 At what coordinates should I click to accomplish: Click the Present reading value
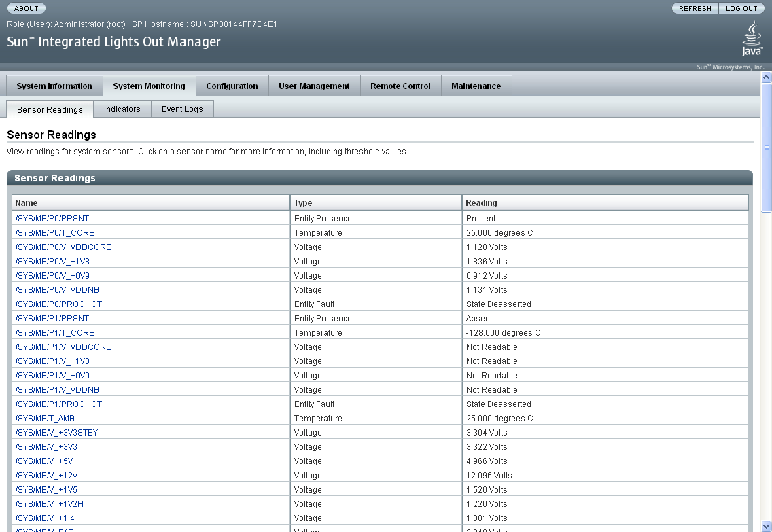480,219
